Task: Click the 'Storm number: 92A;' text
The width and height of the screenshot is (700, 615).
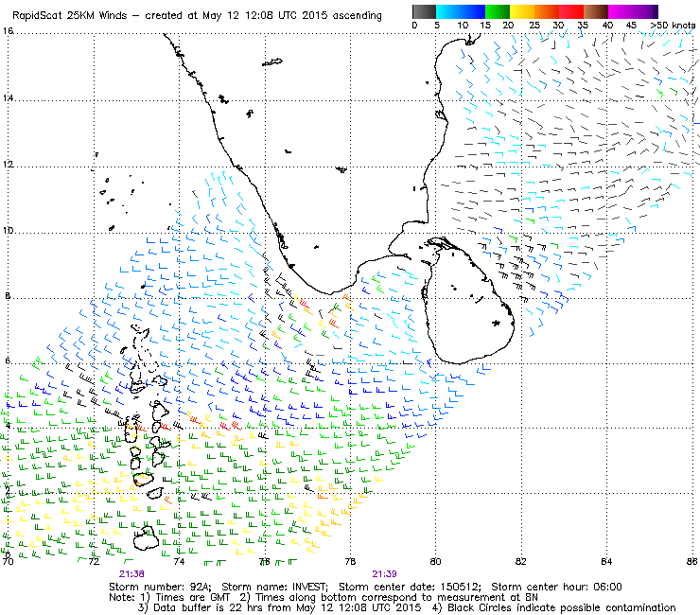Action: click(160, 587)
